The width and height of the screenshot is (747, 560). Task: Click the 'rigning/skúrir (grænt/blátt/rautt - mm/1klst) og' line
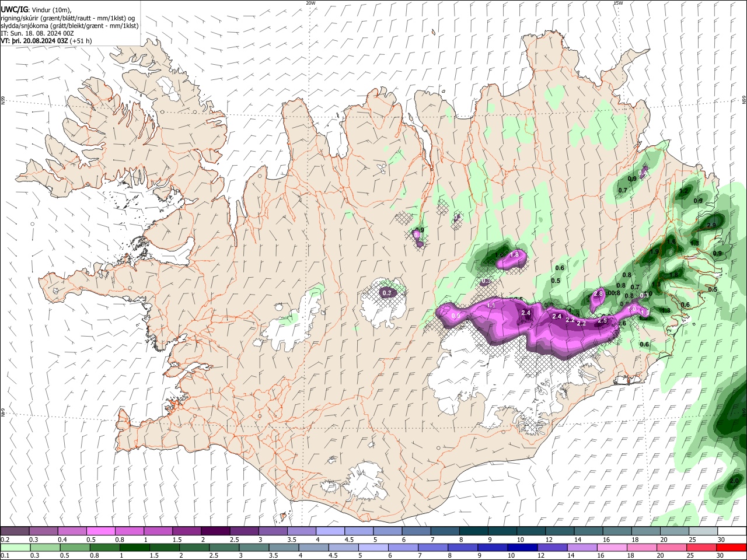click(x=68, y=18)
